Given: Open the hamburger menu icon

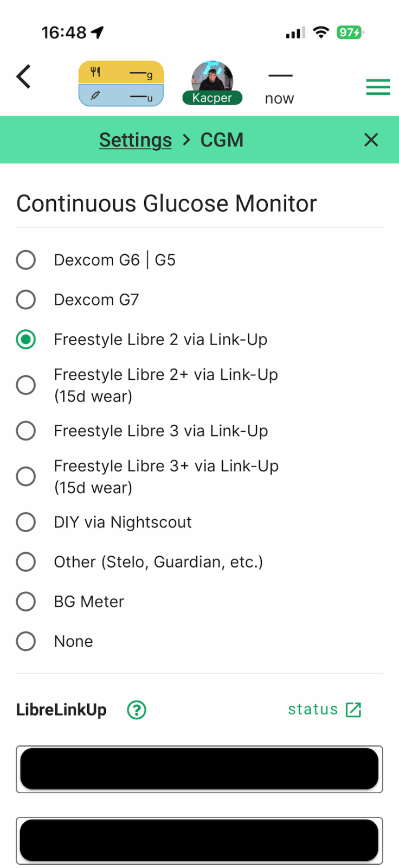Looking at the screenshot, I should click(378, 87).
